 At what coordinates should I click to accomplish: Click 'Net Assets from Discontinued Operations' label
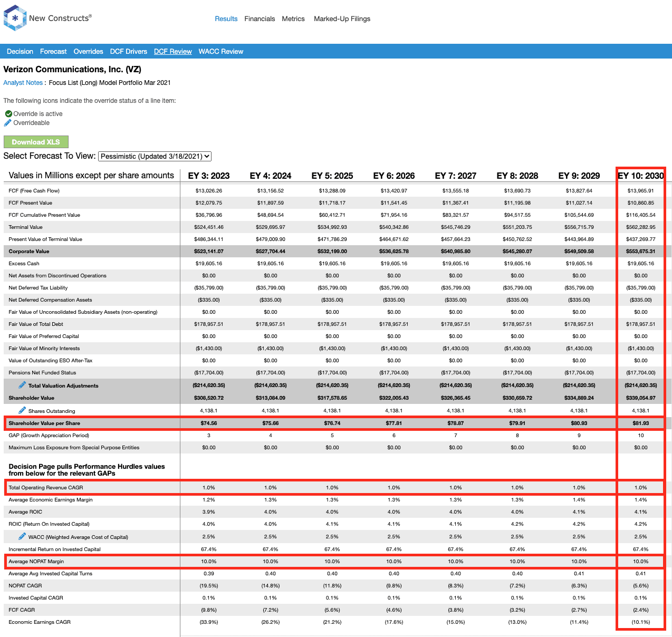click(57, 276)
